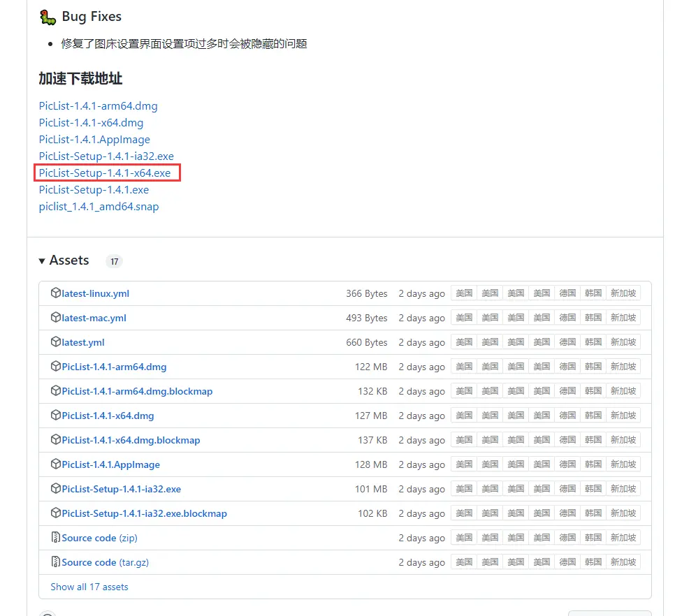Choose 德国 mirror for PicList-Setup-1.4.1-ia32.exe.blockmap
The width and height of the screenshot is (675, 616).
click(x=567, y=513)
